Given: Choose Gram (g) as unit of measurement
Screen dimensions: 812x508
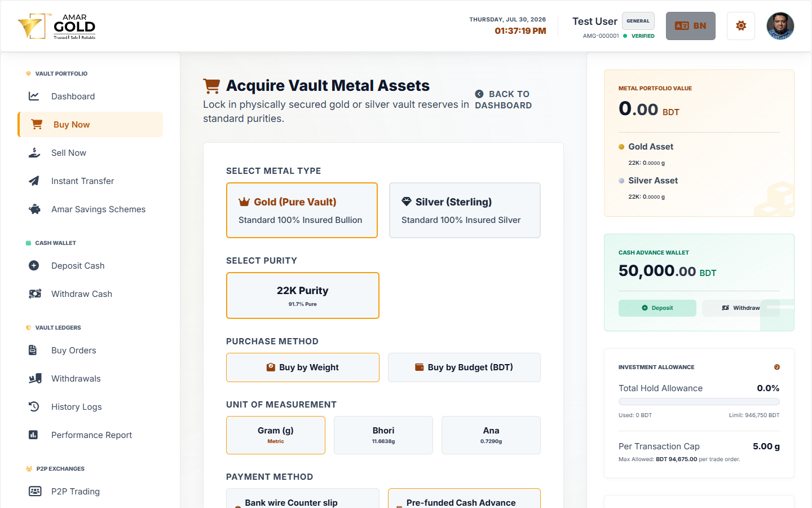Looking at the screenshot, I should click(x=276, y=435).
